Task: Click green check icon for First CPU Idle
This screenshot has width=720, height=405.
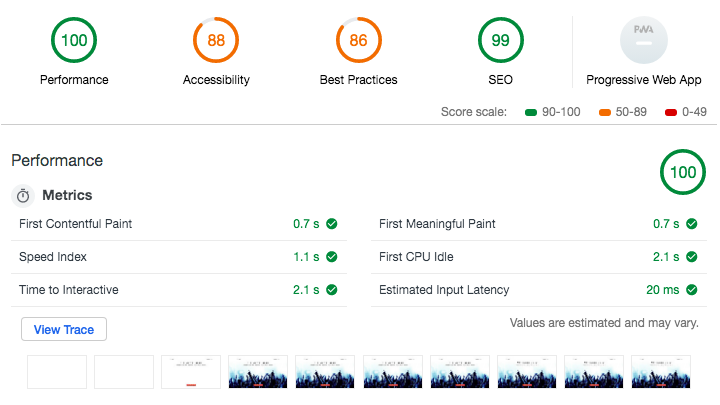Action: pos(692,257)
